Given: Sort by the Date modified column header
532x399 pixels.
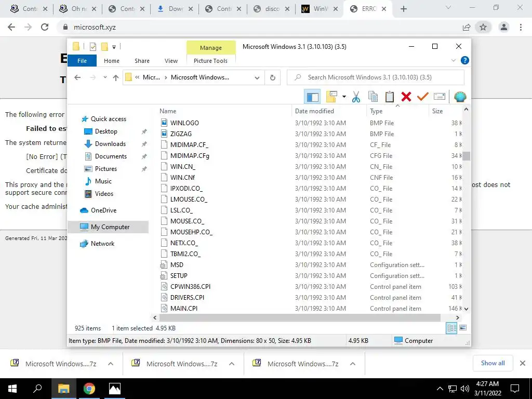Looking at the screenshot, I should [x=329, y=111].
